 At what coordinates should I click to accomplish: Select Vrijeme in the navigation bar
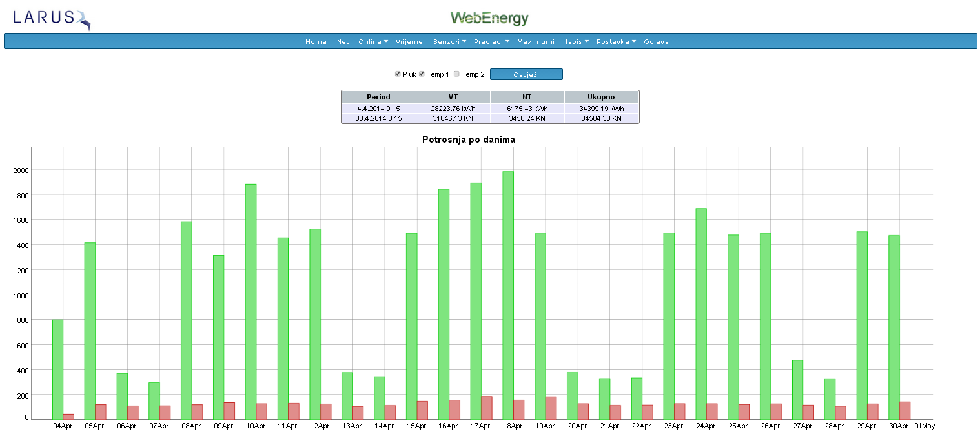pyautogui.click(x=409, y=42)
